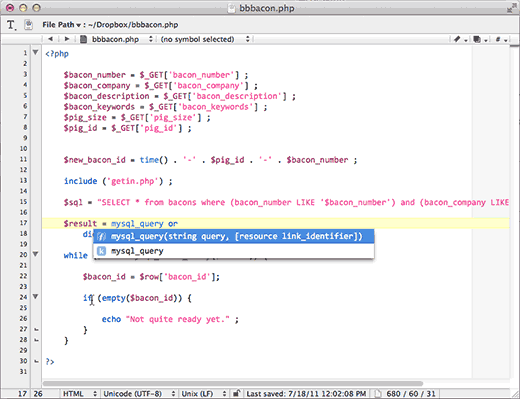This screenshot has height=399, width=520.
Task: Choose plain mysql_query keyword completion
Action: click(x=233, y=251)
